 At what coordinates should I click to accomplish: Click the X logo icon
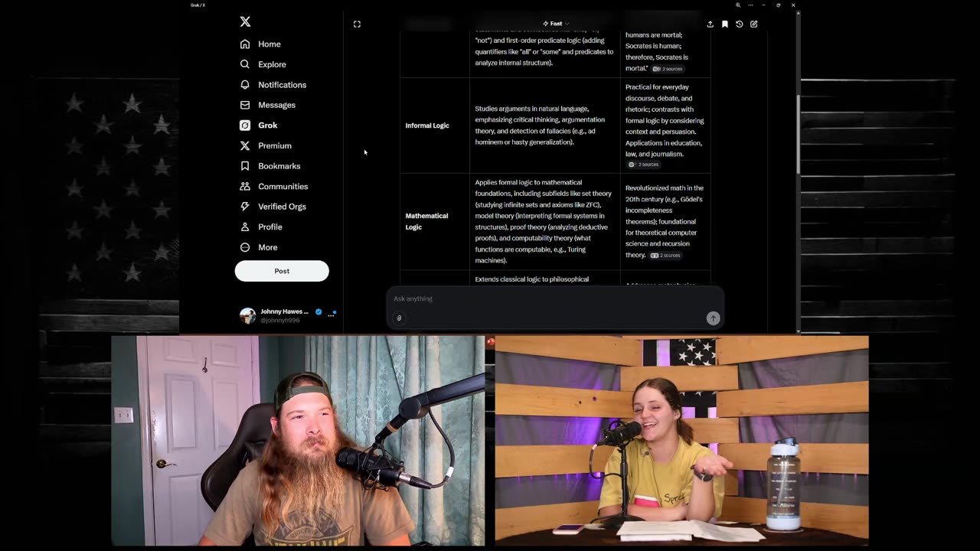[245, 22]
